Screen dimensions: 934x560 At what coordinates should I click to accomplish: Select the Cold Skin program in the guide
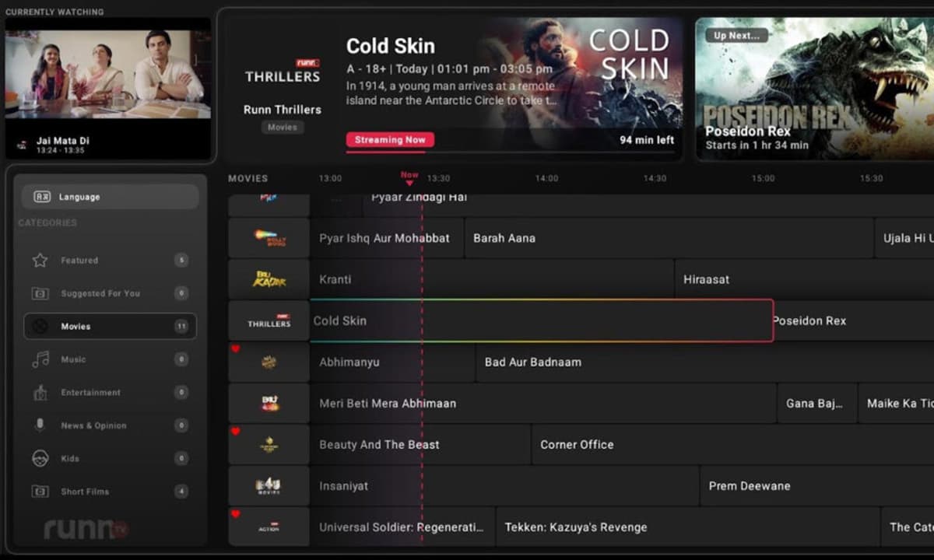[542, 320]
